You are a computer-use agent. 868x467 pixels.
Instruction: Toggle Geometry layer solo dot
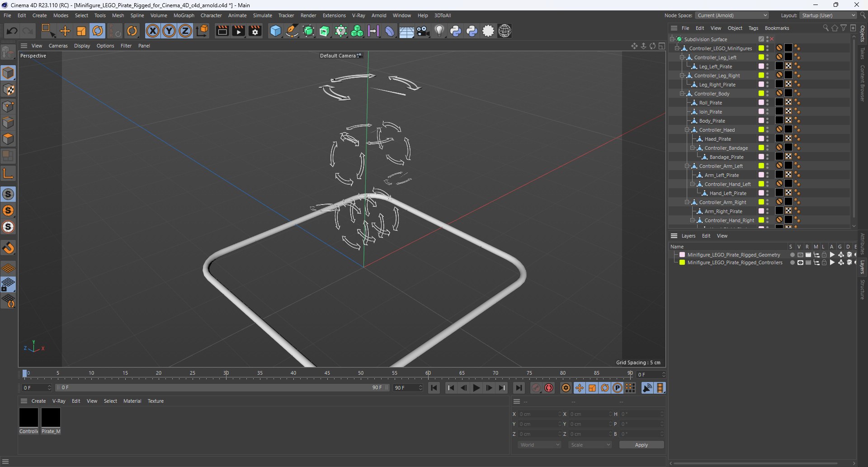pyautogui.click(x=792, y=255)
